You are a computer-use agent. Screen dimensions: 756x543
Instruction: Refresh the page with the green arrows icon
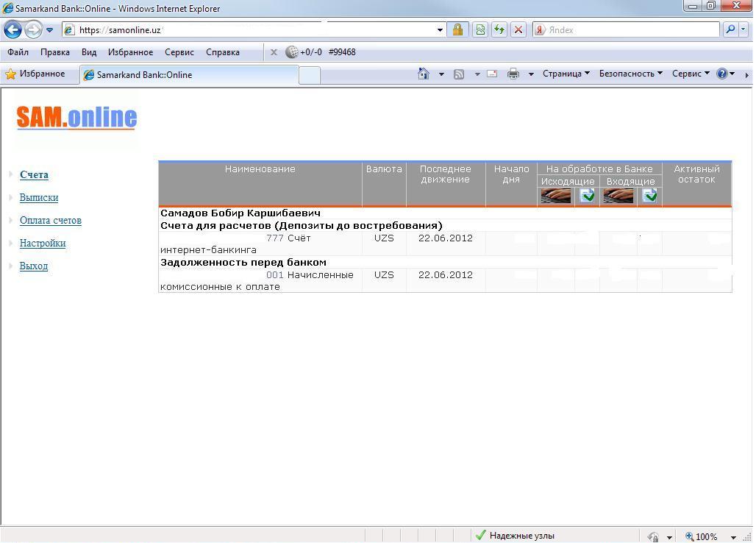pyautogui.click(x=499, y=30)
